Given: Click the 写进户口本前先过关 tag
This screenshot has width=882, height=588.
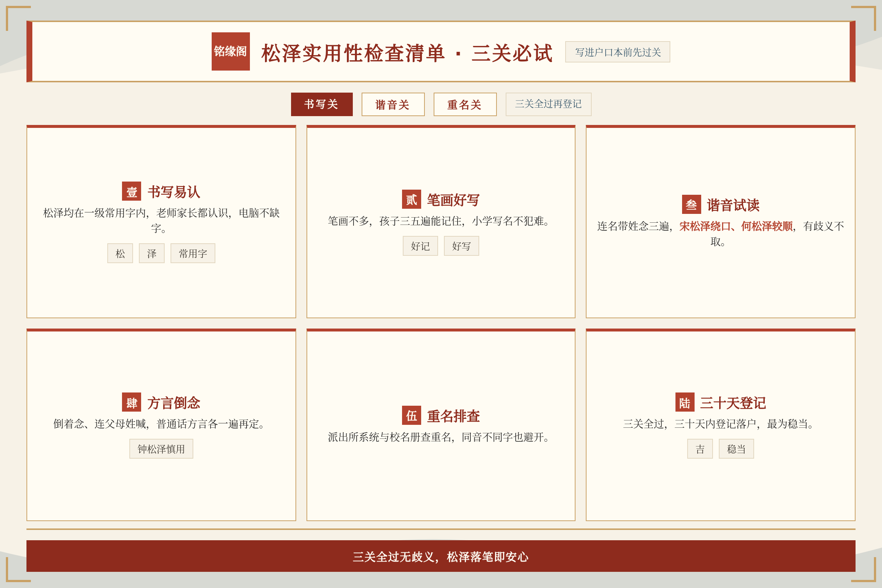Looking at the screenshot, I should 618,52.
